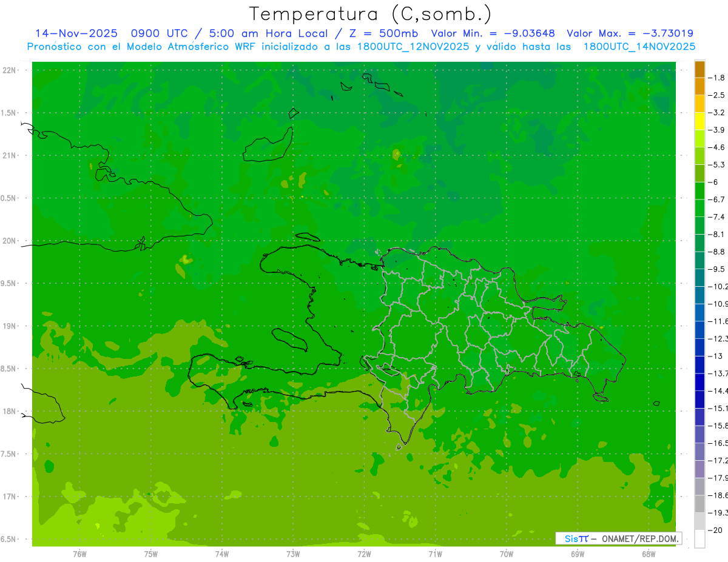The height and width of the screenshot is (562, 728).
Task: Click the "-3.2" color scale label
Action: coord(717,113)
